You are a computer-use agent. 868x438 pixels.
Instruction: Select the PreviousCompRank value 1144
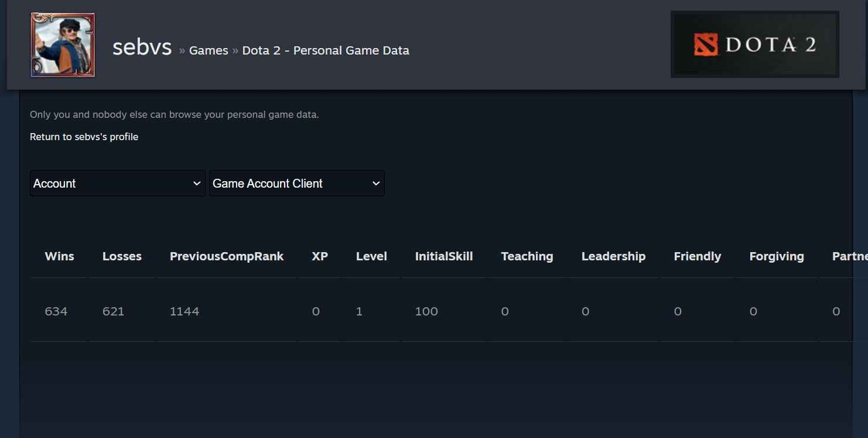[184, 311]
